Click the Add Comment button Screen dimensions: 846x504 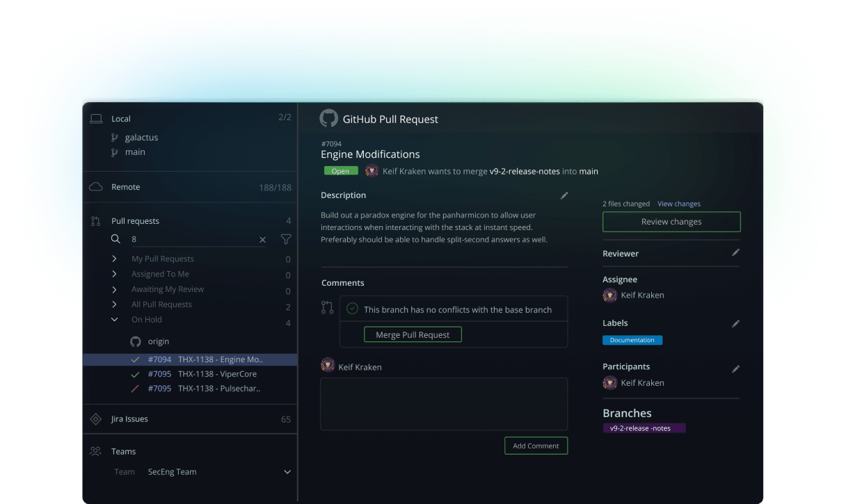[536, 445]
